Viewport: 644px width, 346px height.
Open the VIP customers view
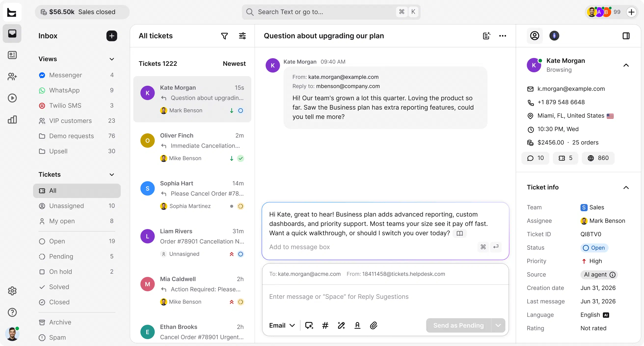pos(77,121)
